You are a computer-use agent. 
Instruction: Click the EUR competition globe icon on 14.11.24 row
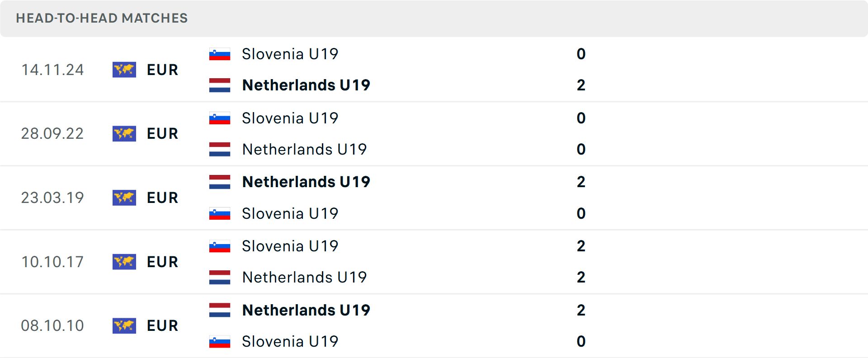coord(124,70)
